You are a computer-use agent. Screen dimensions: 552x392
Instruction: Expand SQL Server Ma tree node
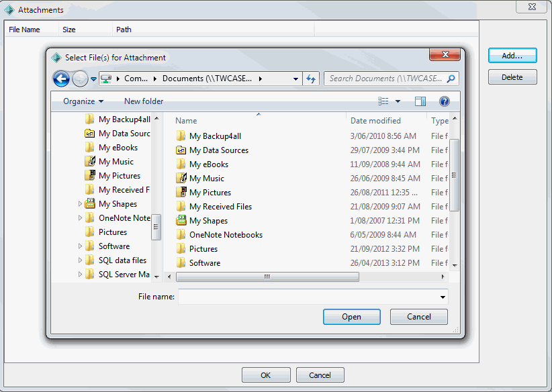pyautogui.click(x=80, y=274)
